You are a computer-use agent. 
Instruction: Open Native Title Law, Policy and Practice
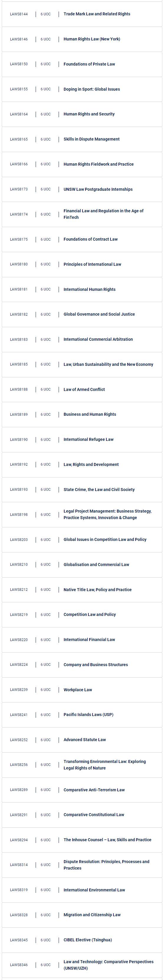pyautogui.click(x=82, y=590)
